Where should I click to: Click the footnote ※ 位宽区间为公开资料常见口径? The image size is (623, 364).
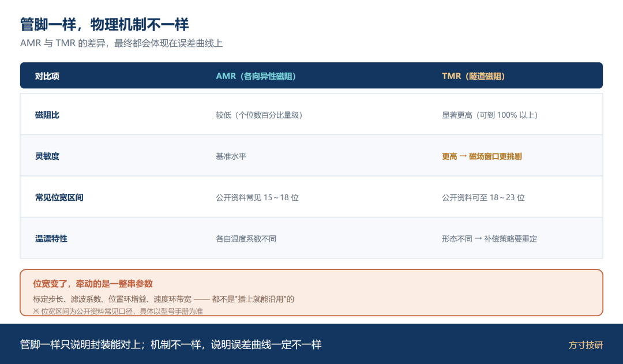point(118,311)
